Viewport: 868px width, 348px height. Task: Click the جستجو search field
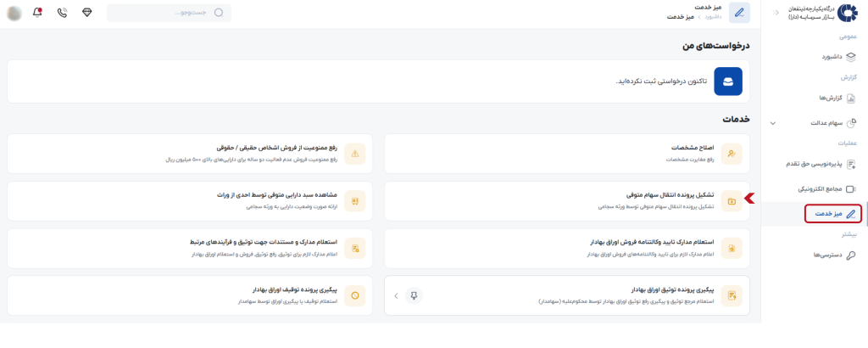[170, 13]
